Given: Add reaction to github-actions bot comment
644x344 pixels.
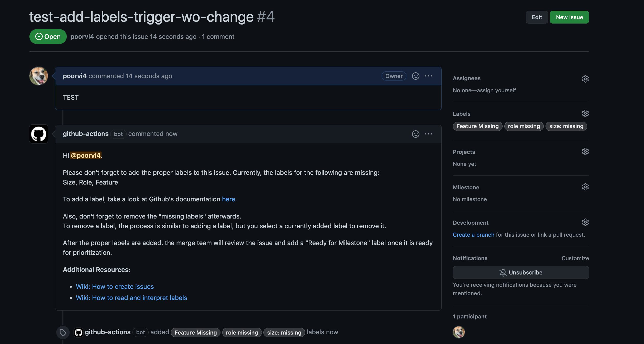Looking at the screenshot, I should click(x=416, y=134).
